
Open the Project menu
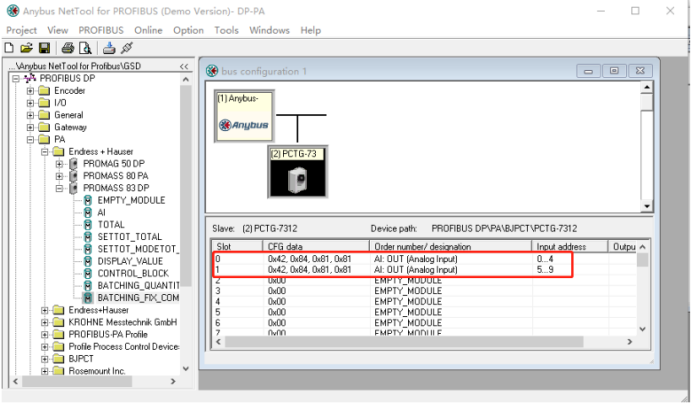[x=21, y=30]
